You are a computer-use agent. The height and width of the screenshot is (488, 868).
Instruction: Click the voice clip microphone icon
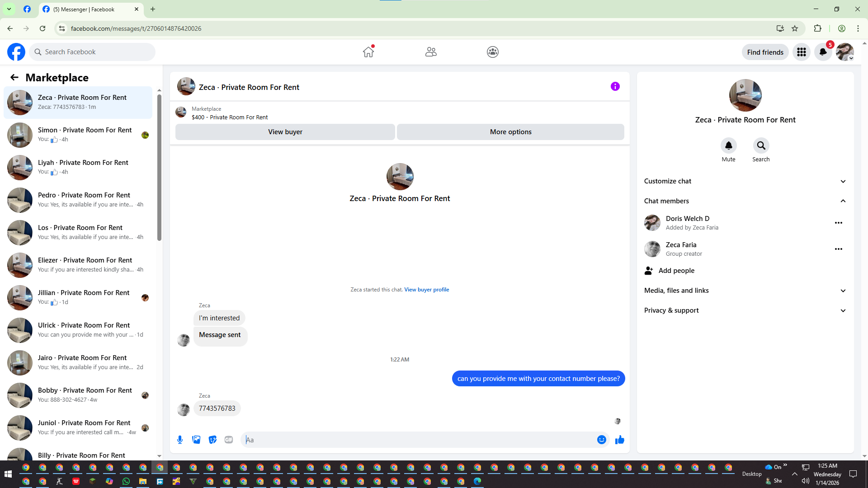click(180, 440)
